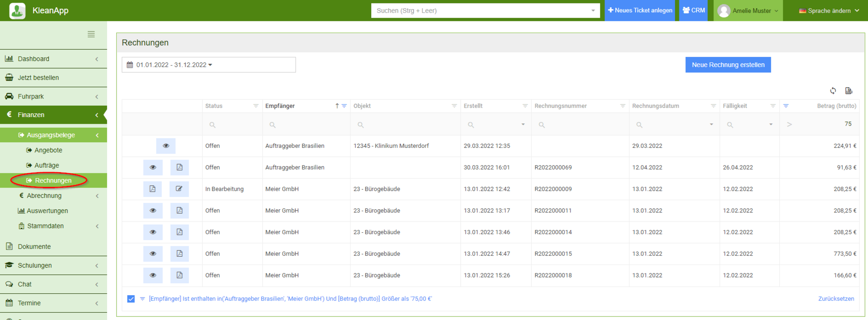Click Neue Rechnung erstellen button
Viewport: 868px width, 320px height.
click(728, 65)
